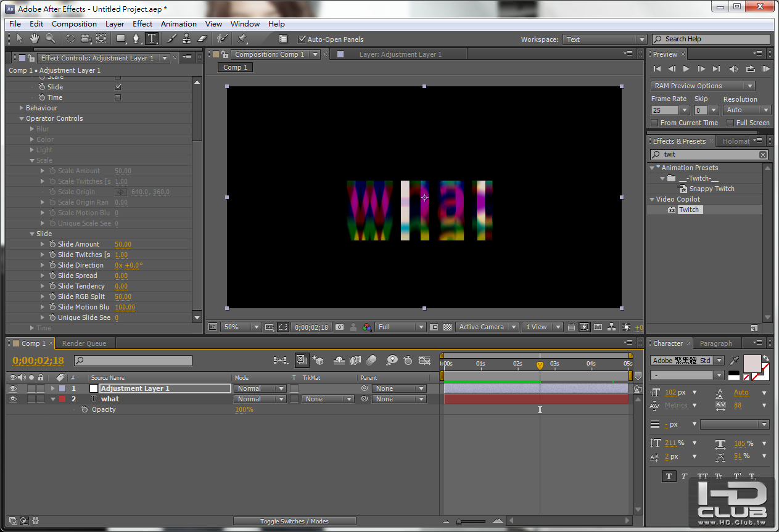
Task: Select the Puppet Pin tool
Action: click(x=242, y=39)
